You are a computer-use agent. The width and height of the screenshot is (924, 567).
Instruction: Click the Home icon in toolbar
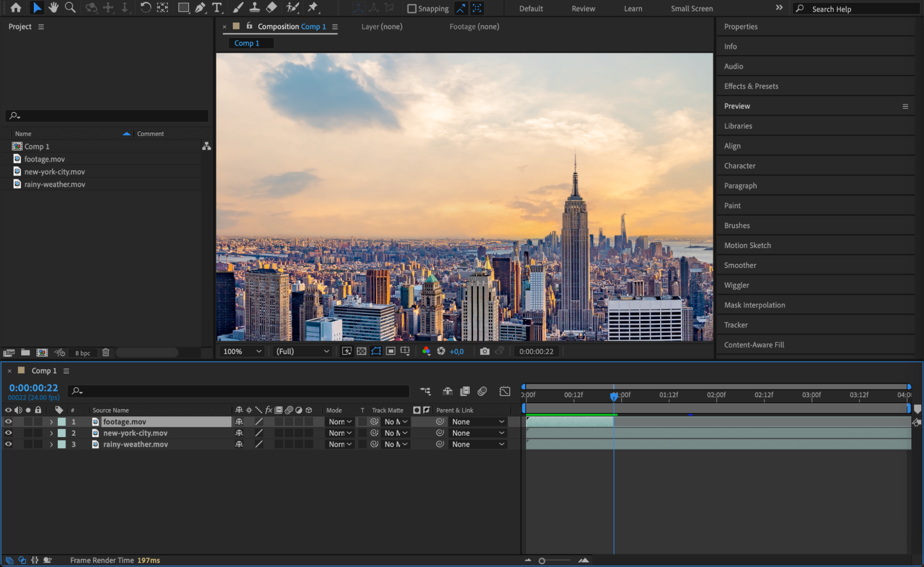point(16,7)
